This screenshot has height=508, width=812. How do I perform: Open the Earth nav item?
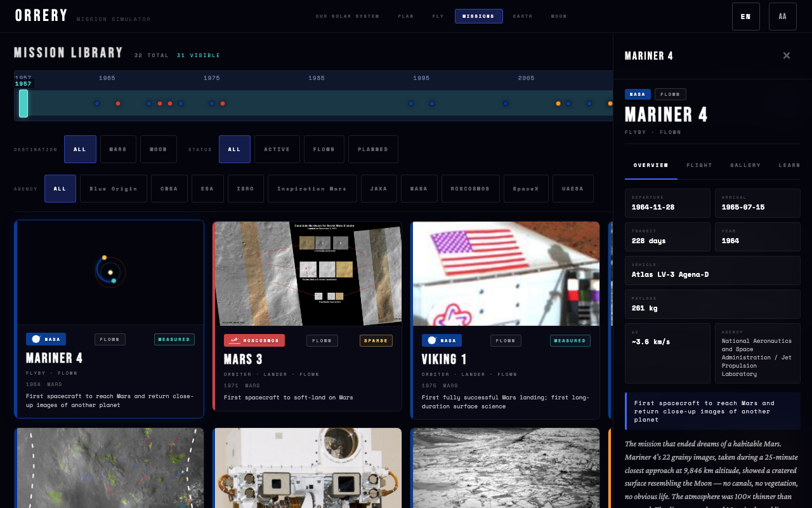[523, 16]
